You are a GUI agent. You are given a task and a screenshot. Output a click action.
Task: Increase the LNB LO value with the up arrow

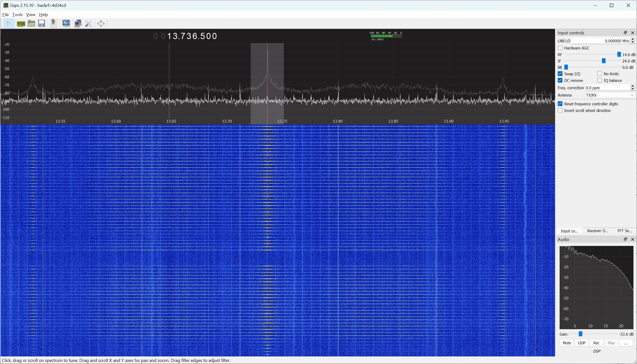tap(633, 39)
